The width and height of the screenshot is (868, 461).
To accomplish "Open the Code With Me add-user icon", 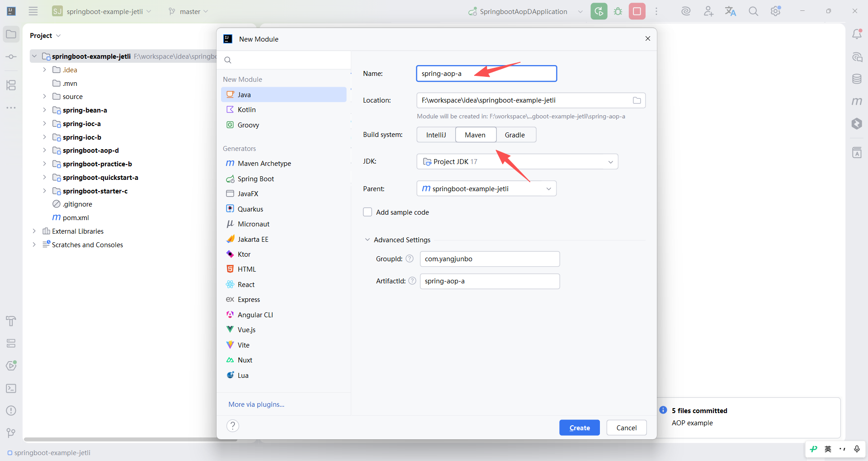I will coord(708,11).
